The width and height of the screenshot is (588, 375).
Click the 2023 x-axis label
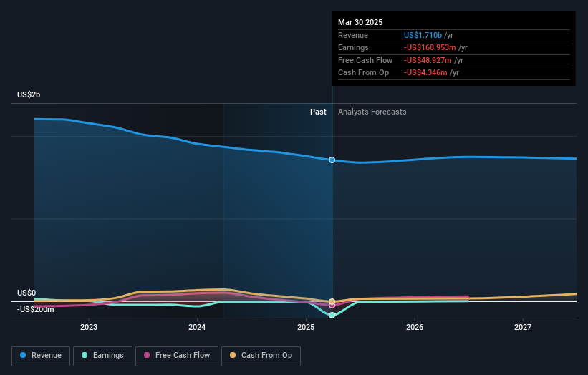click(x=89, y=327)
